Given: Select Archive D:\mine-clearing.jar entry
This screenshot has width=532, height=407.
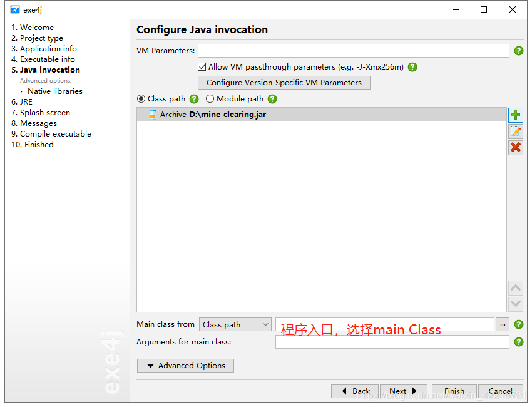Looking at the screenshot, I should pos(322,115).
